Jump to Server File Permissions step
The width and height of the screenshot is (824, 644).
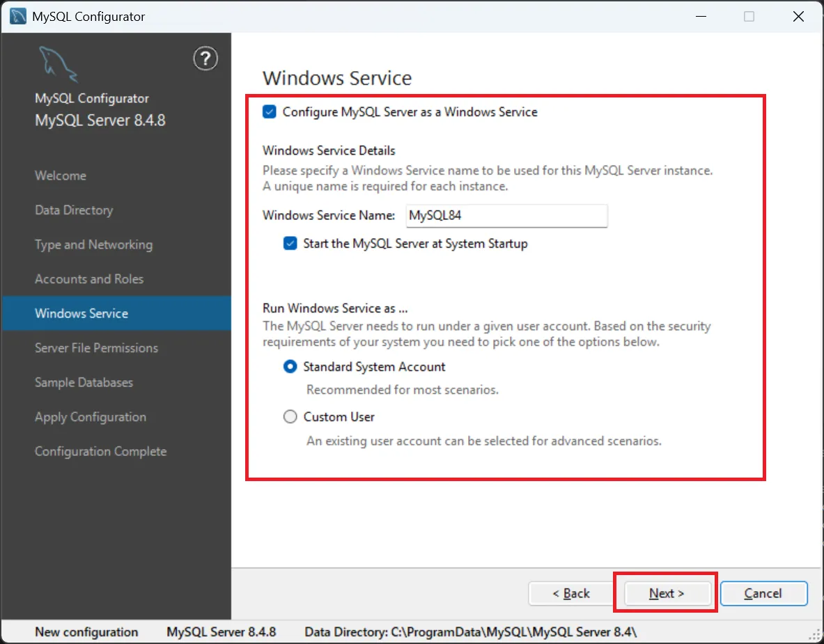coord(96,348)
